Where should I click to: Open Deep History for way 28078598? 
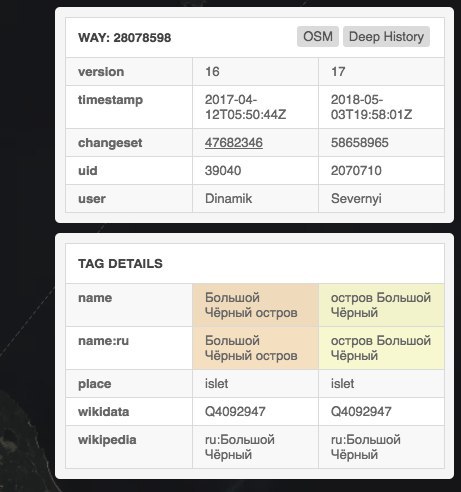click(x=386, y=37)
